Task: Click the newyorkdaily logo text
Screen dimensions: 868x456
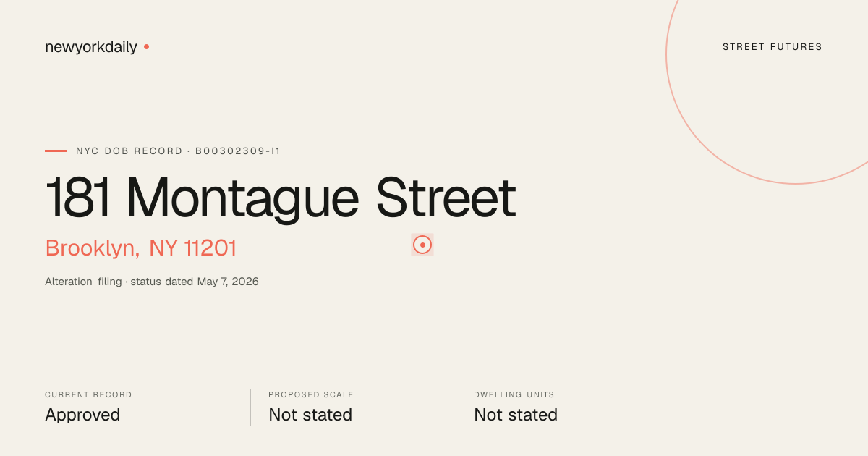Action: pyautogui.click(x=91, y=48)
